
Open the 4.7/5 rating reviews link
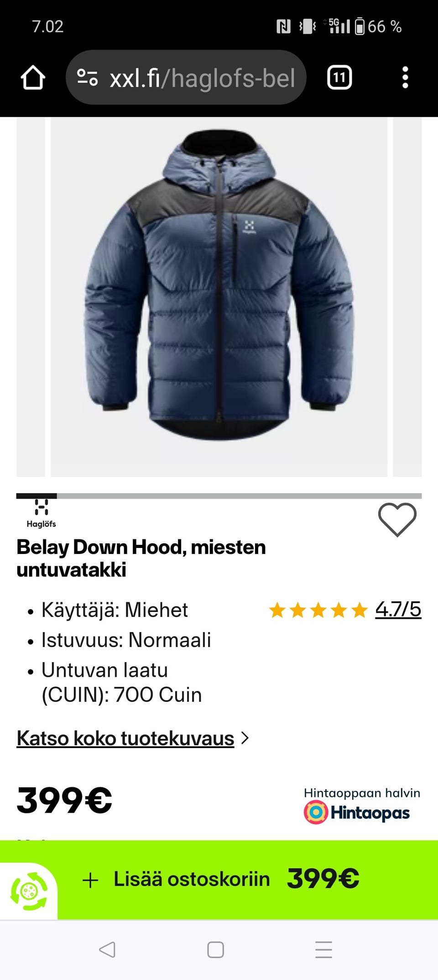pos(398,609)
